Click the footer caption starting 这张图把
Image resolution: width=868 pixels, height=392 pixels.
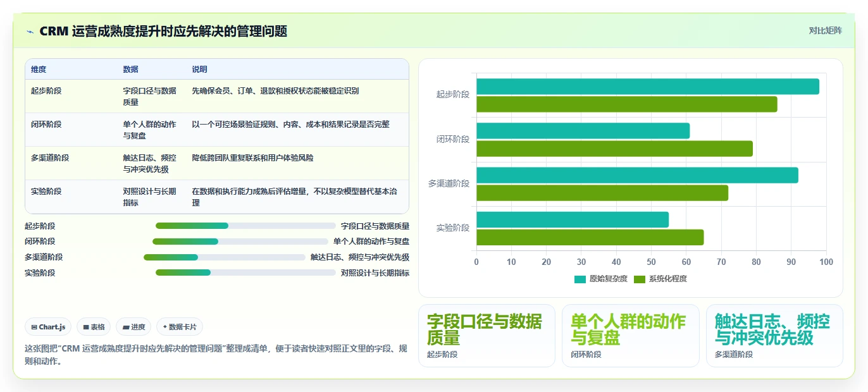[x=216, y=355]
